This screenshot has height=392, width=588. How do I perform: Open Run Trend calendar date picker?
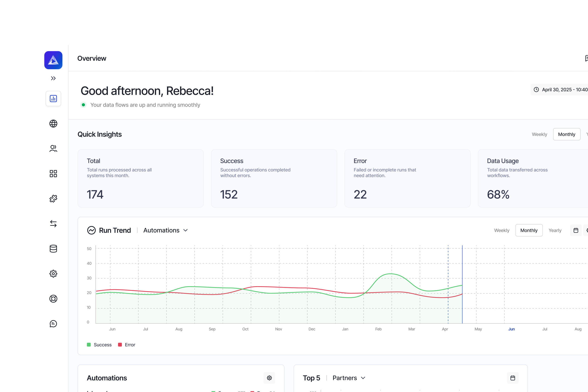click(x=576, y=230)
